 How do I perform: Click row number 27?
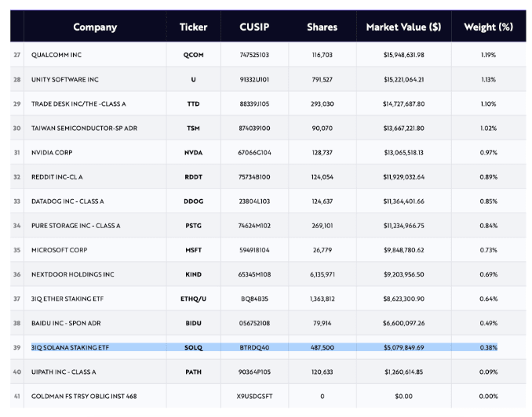coord(17,55)
